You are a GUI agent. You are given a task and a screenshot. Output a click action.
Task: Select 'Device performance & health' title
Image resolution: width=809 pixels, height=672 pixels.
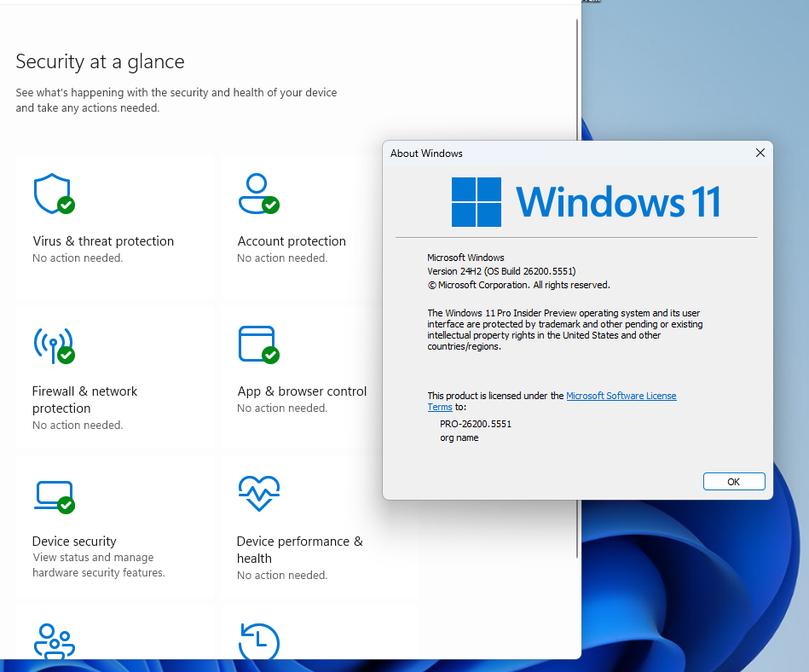300,550
